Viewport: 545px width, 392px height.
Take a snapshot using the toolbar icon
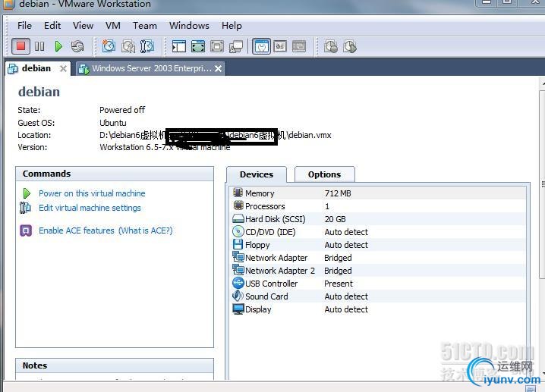pyautogui.click(x=109, y=46)
